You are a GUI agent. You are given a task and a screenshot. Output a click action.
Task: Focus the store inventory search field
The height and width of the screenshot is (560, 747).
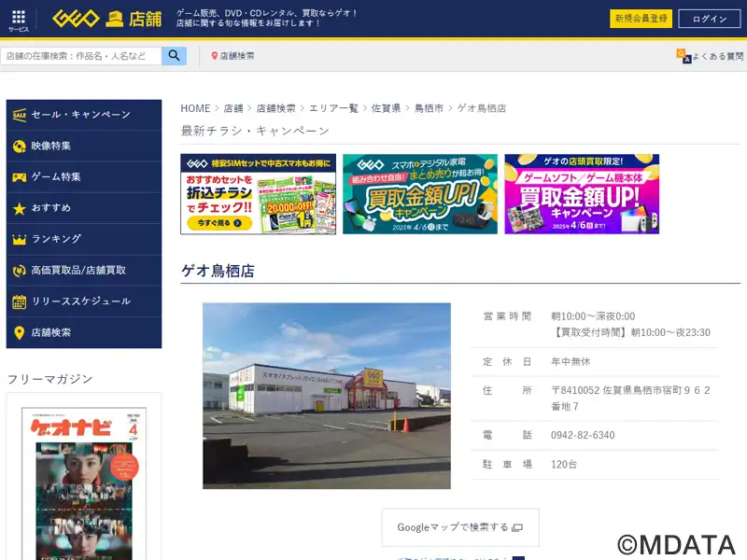pyautogui.click(x=81, y=56)
